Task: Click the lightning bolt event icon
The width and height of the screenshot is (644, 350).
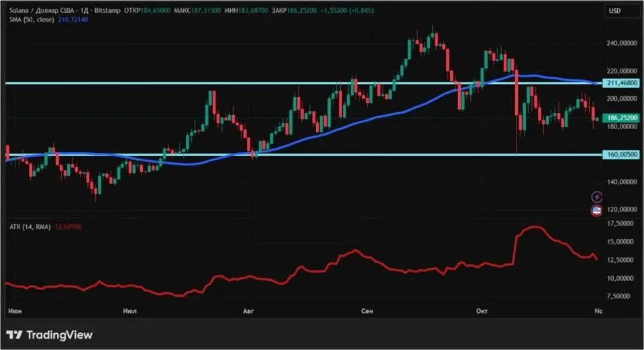Action: [x=596, y=197]
